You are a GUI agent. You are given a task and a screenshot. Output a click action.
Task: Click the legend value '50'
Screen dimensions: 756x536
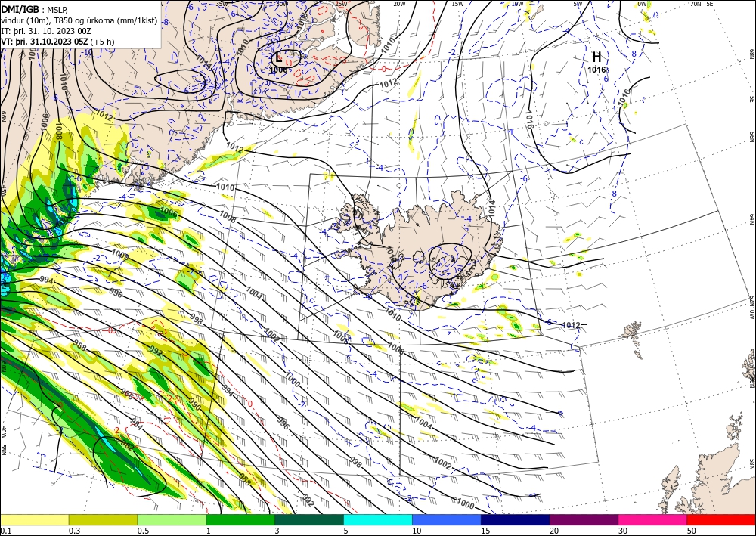(x=692, y=531)
